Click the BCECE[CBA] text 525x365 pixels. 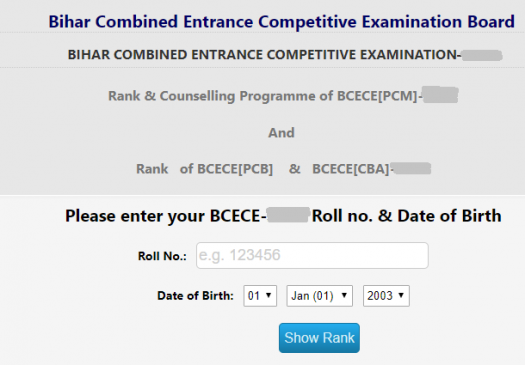[x=351, y=169]
